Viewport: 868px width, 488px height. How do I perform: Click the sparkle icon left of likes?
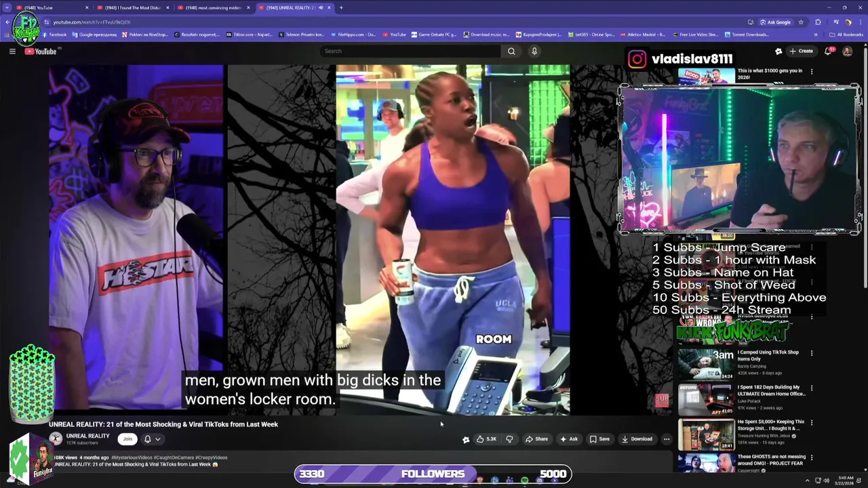pos(466,439)
